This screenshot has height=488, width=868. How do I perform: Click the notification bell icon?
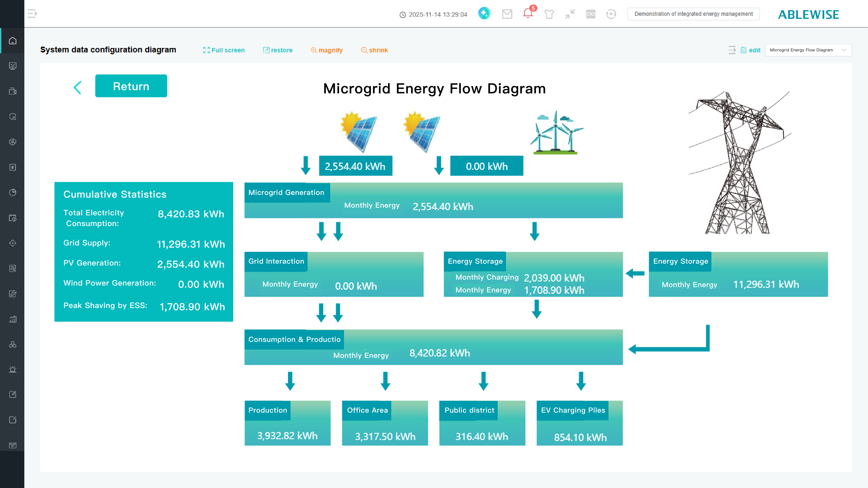pyautogui.click(x=528, y=13)
